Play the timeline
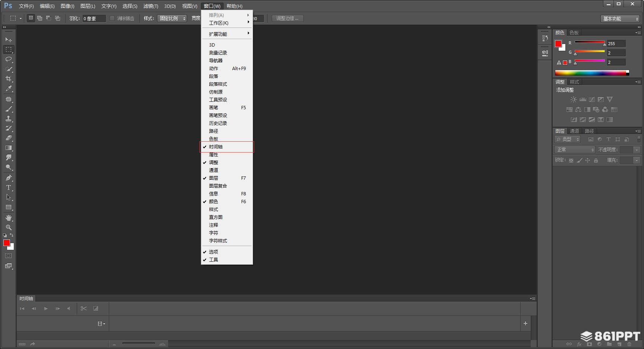 pos(46,308)
